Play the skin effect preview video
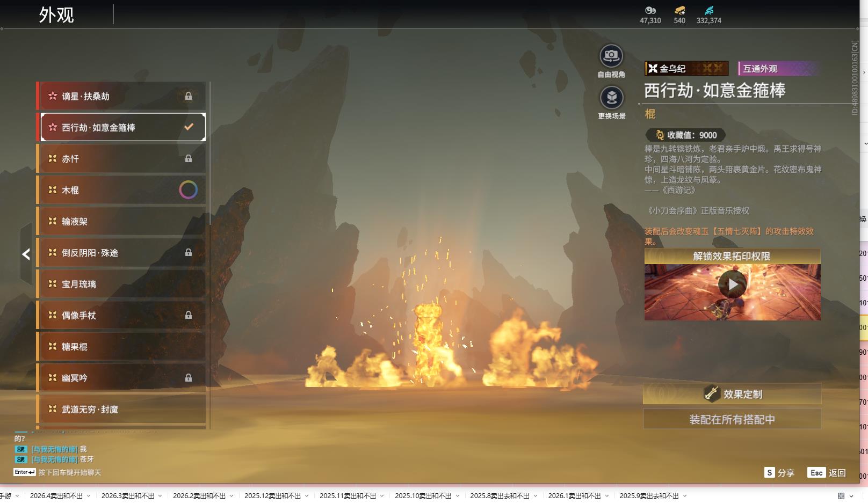This screenshot has width=868, height=504. pyautogui.click(x=732, y=284)
